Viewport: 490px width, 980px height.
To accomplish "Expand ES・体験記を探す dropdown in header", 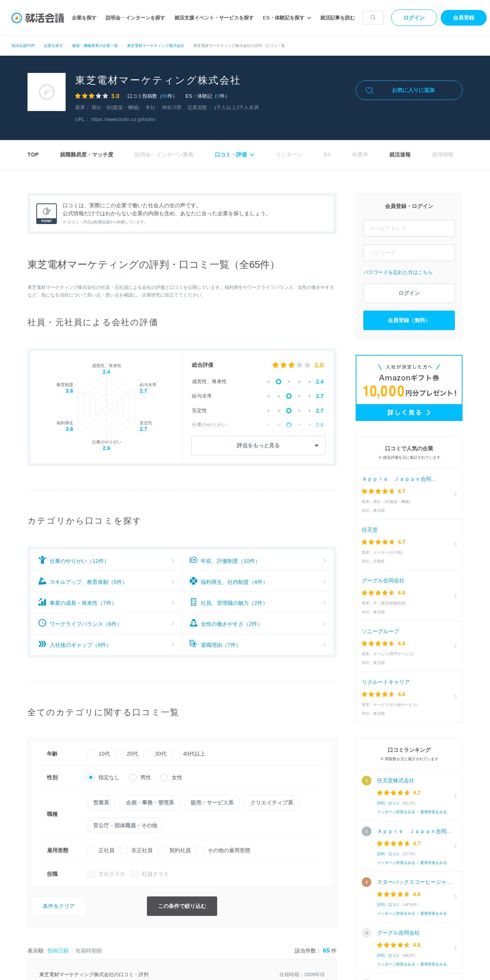I will point(287,18).
